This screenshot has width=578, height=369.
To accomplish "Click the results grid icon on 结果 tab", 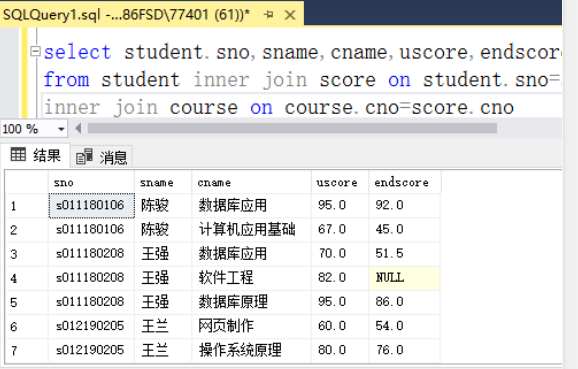I will [18, 154].
